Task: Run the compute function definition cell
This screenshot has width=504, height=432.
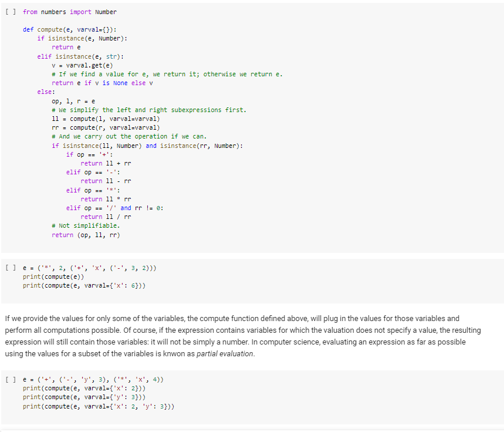Action: click(x=11, y=12)
